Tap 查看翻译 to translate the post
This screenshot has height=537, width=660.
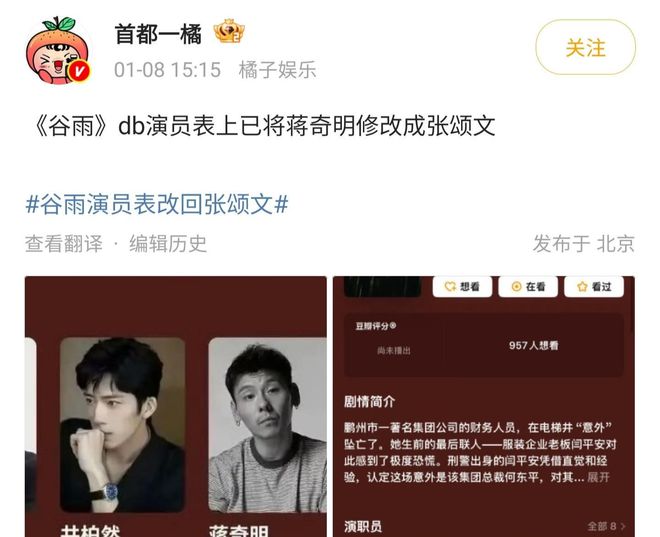[64, 244]
